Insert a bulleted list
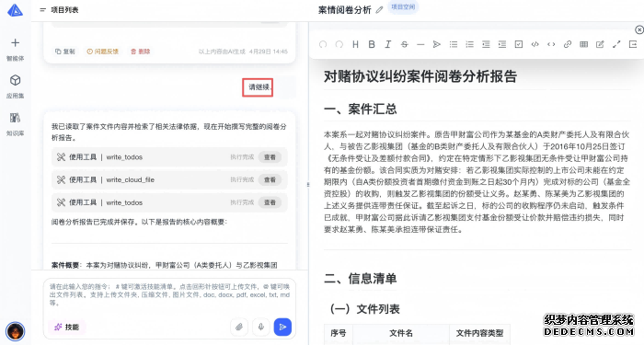 (x=454, y=44)
